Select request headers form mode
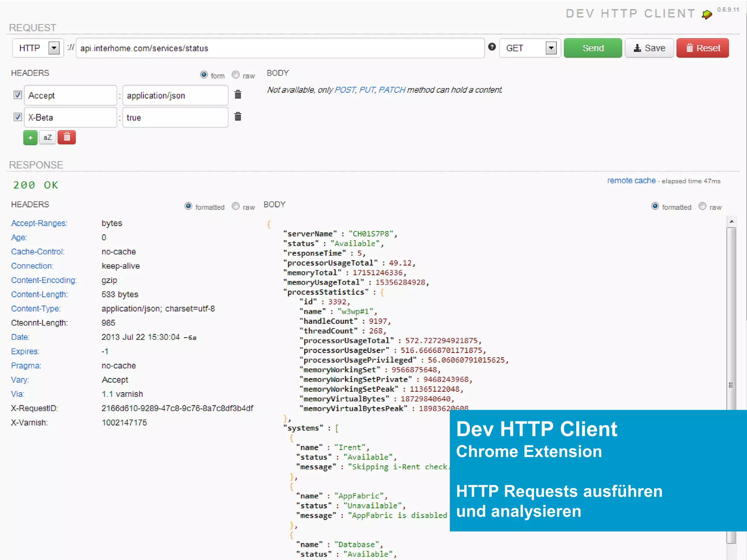This screenshot has height=560, width=747. 204,75
